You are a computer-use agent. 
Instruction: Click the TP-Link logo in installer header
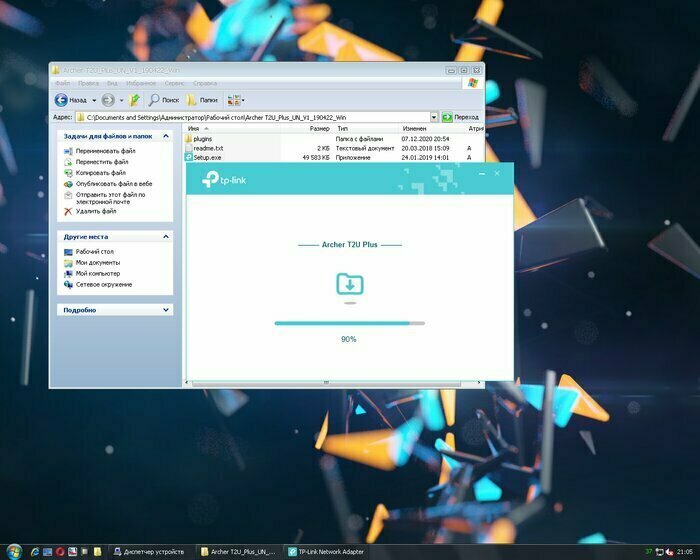pos(224,180)
